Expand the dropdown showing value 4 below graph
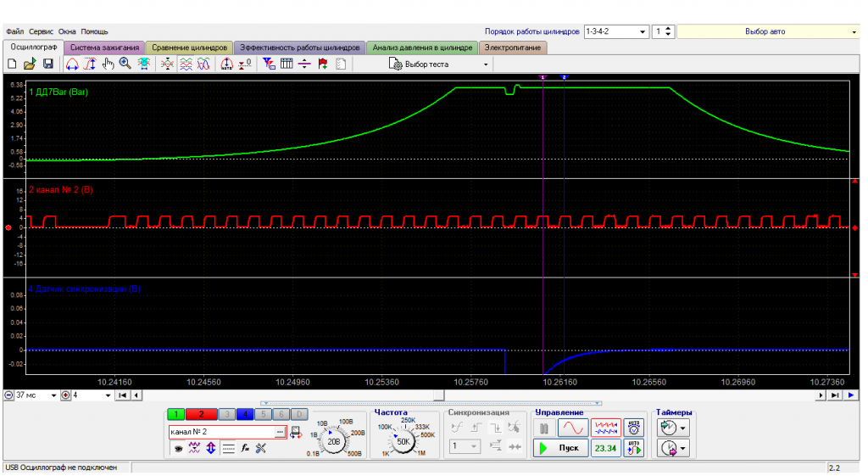Screen dimensions: 868x476 108,395
